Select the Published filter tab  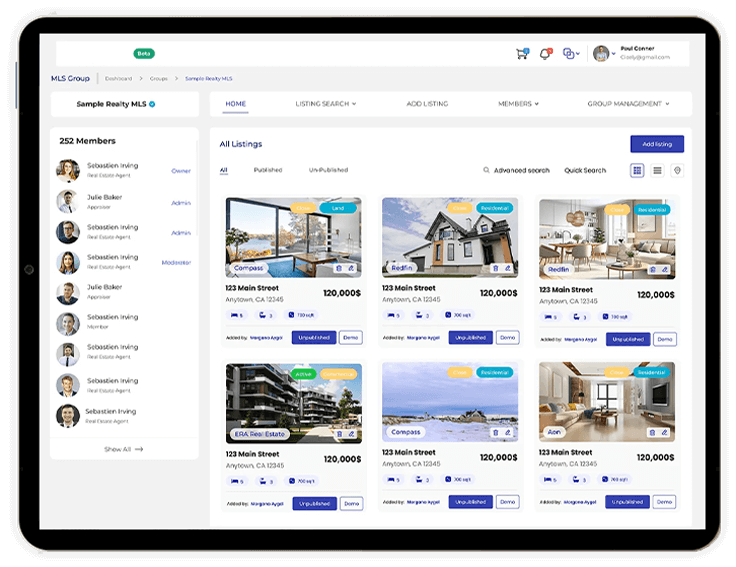(268, 170)
